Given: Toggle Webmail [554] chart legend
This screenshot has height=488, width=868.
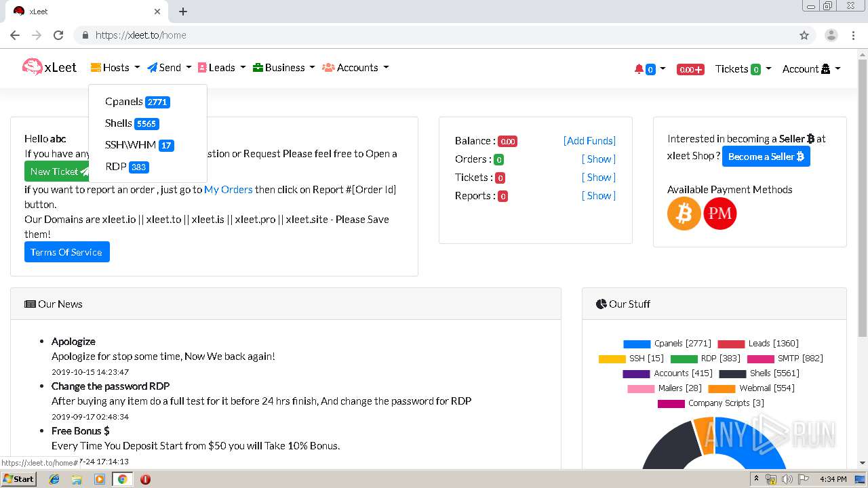Looking at the screenshot, I should (751, 388).
